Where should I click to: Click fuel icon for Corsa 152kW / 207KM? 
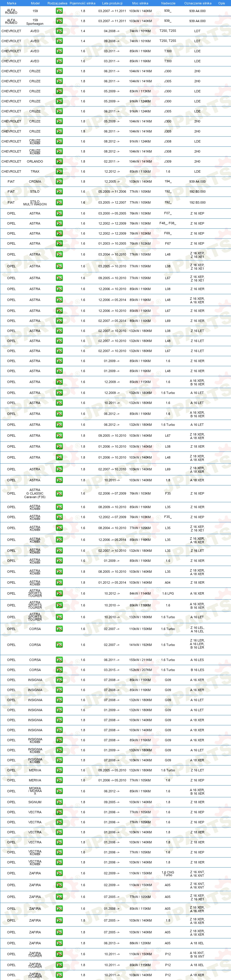point(59,670)
